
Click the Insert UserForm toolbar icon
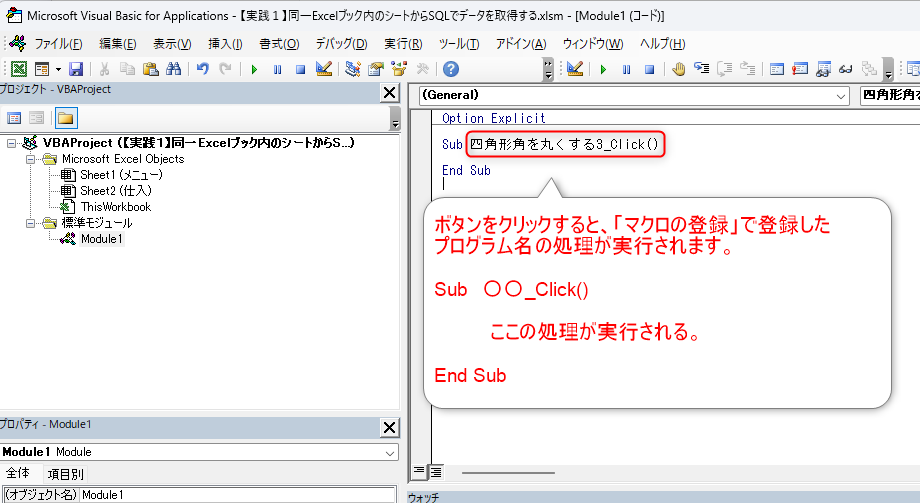(x=42, y=69)
